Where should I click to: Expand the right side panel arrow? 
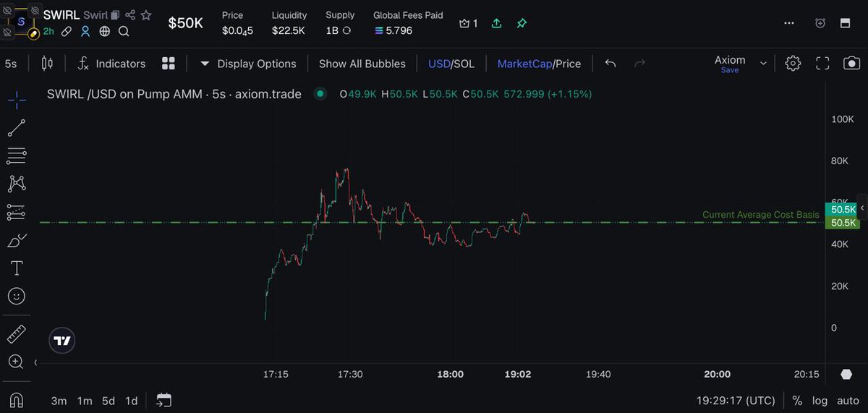(x=861, y=208)
